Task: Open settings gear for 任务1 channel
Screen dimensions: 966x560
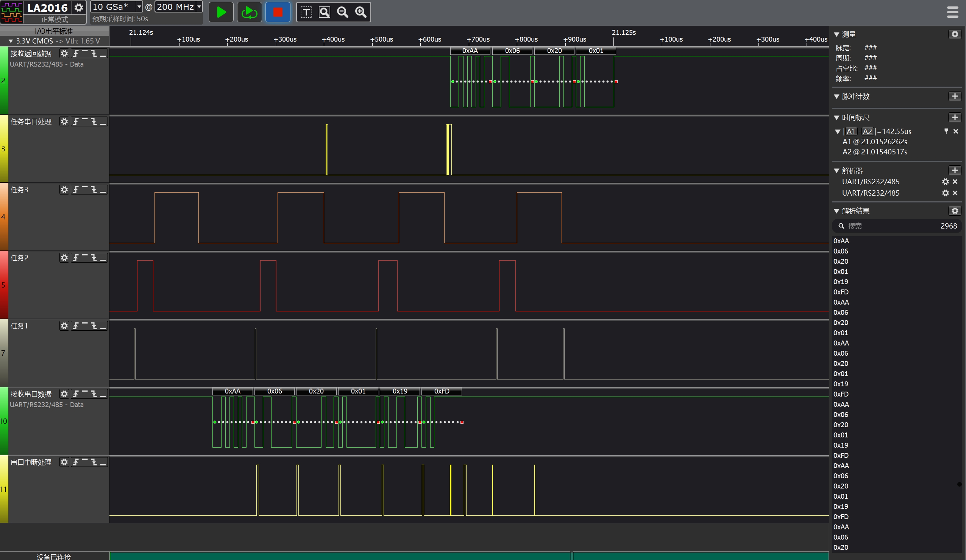Action: (x=64, y=326)
